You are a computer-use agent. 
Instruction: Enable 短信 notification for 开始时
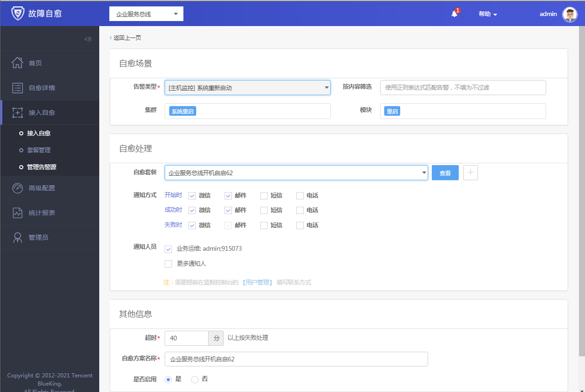click(264, 196)
